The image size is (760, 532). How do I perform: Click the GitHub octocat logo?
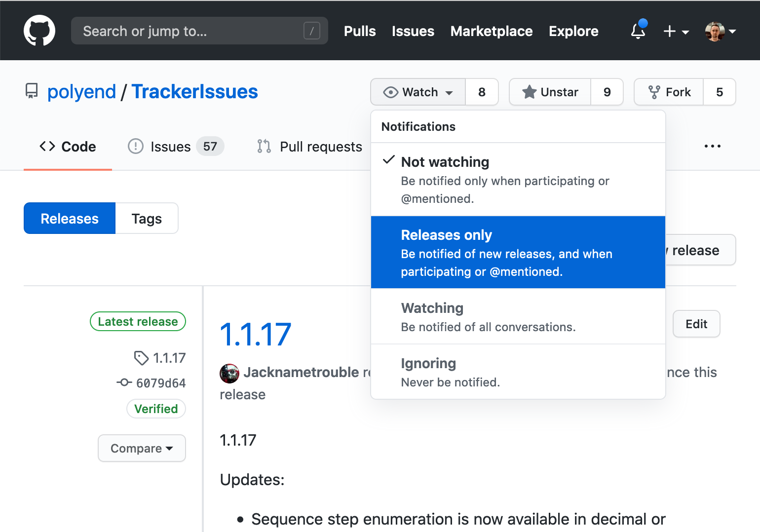coord(39,30)
